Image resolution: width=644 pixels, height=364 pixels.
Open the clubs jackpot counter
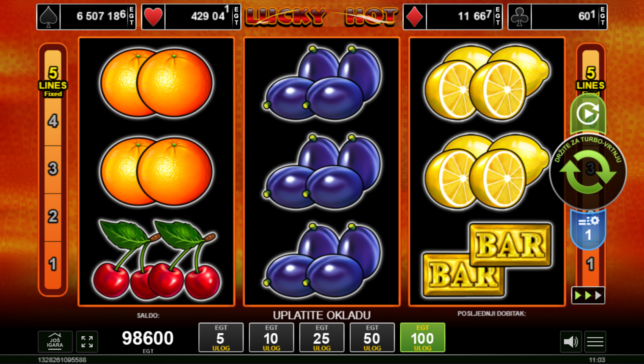(x=558, y=17)
